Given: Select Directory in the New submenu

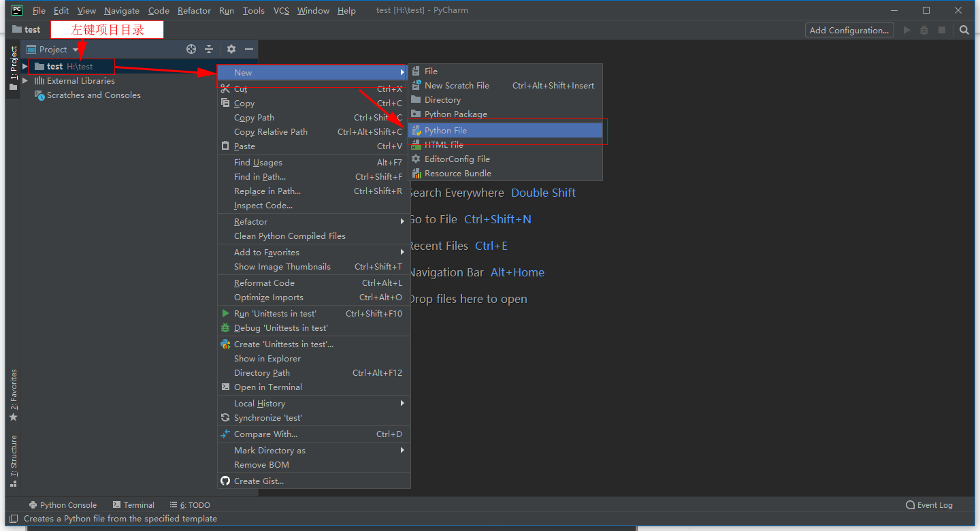Looking at the screenshot, I should 505,99.
